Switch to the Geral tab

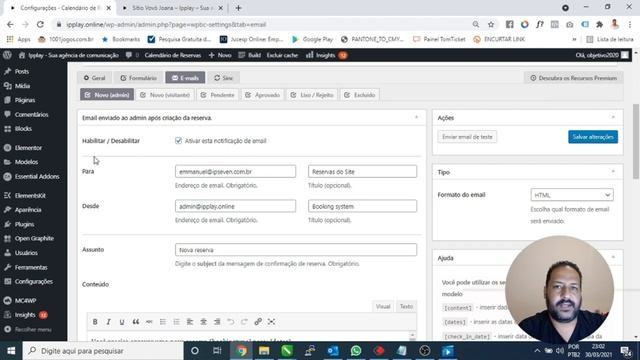point(94,78)
